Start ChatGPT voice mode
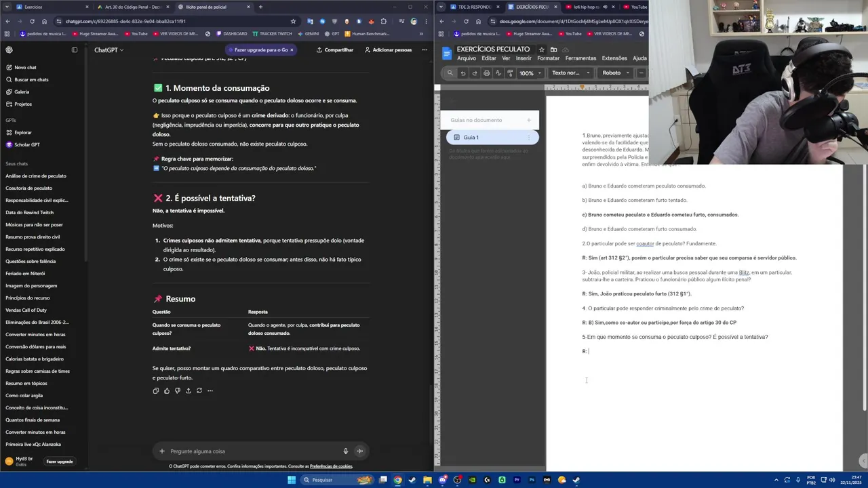Screen dimensions: 868x488 coord(360,451)
